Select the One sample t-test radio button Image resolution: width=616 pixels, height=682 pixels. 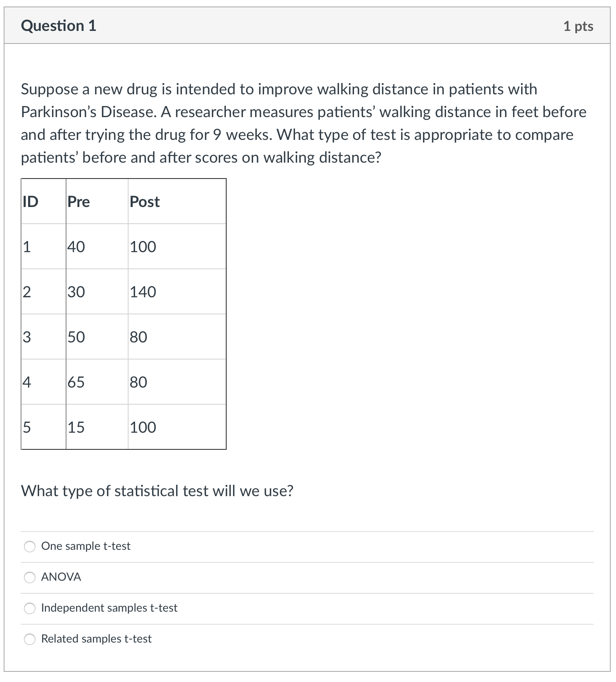[x=30, y=547]
